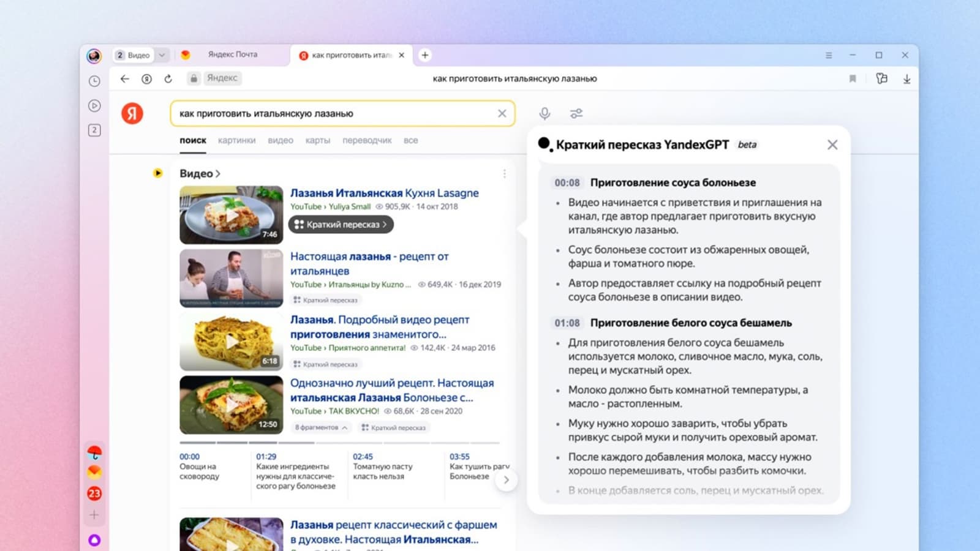The image size is (980, 551).
Task: Click Краткий пересказ under Настоящая лазанья video
Action: pyautogui.click(x=325, y=300)
